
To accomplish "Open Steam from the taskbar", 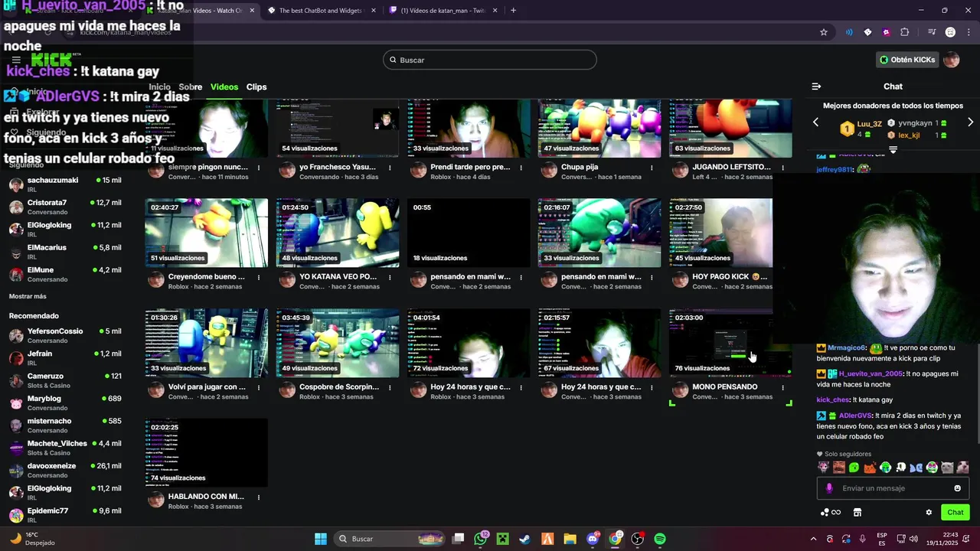I will [524, 539].
